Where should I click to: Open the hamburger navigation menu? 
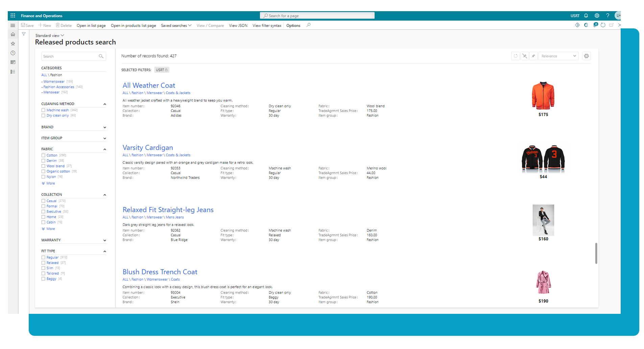tap(13, 25)
